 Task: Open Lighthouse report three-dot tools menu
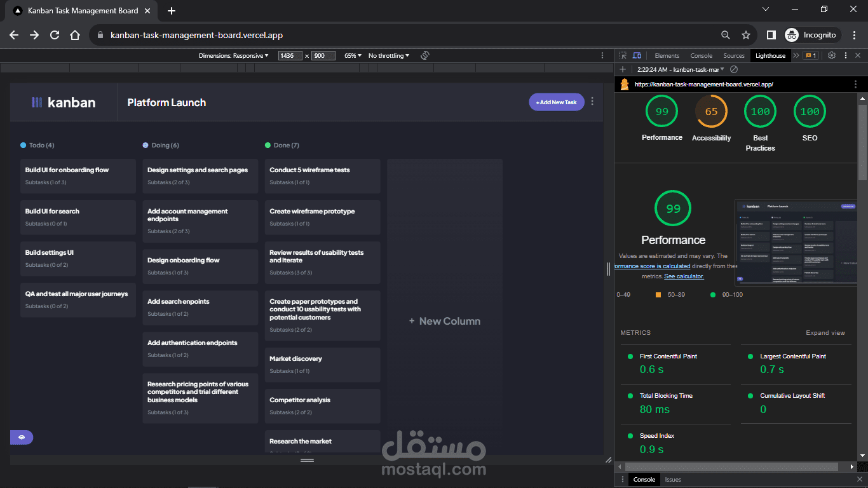click(x=855, y=84)
